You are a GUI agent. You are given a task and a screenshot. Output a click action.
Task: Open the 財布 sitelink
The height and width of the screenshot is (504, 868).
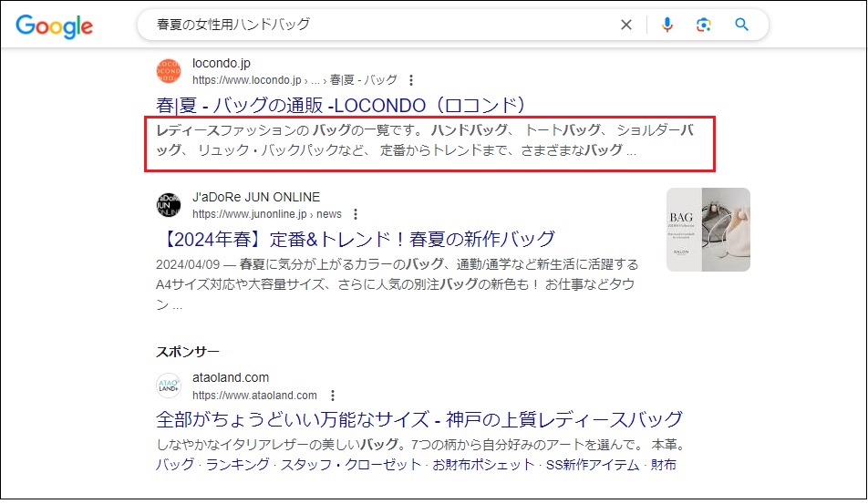click(x=663, y=465)
